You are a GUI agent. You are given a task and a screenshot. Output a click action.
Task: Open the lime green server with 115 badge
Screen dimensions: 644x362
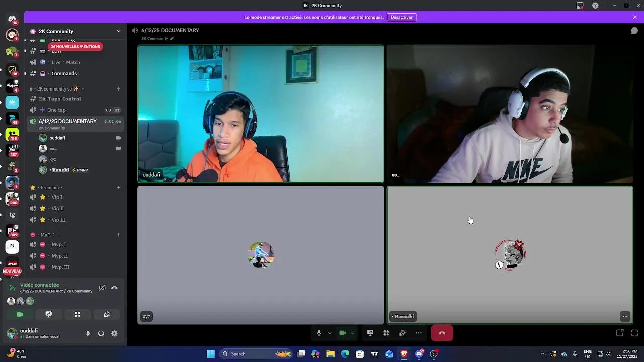pyautogui.click(x=12, y=134)
